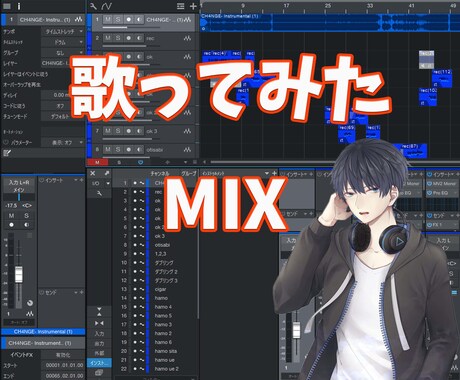Mute track 2 rec

point(108,38)
